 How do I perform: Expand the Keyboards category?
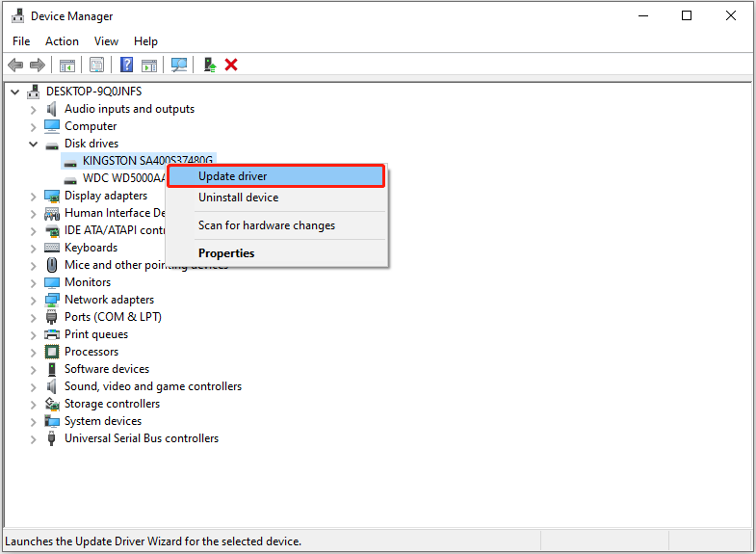33,249
